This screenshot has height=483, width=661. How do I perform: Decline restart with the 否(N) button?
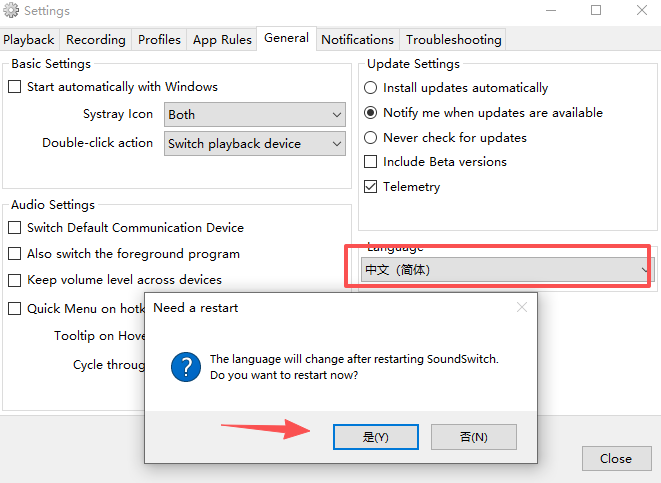pyautogui.click(x=474, y=437)
